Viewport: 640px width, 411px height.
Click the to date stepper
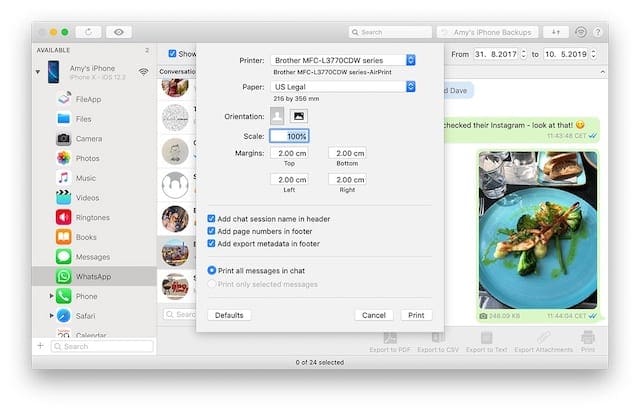pyautogui.click(x=593, y=54)
